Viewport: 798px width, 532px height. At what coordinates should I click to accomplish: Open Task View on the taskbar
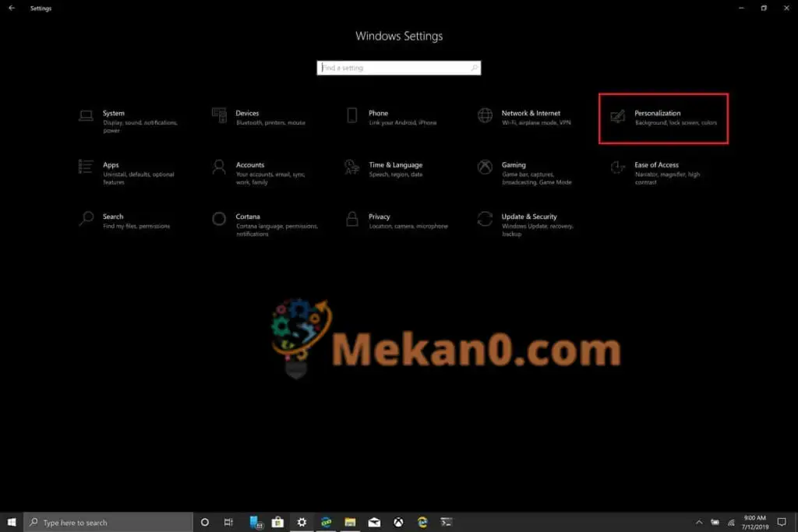pos(228,523)
